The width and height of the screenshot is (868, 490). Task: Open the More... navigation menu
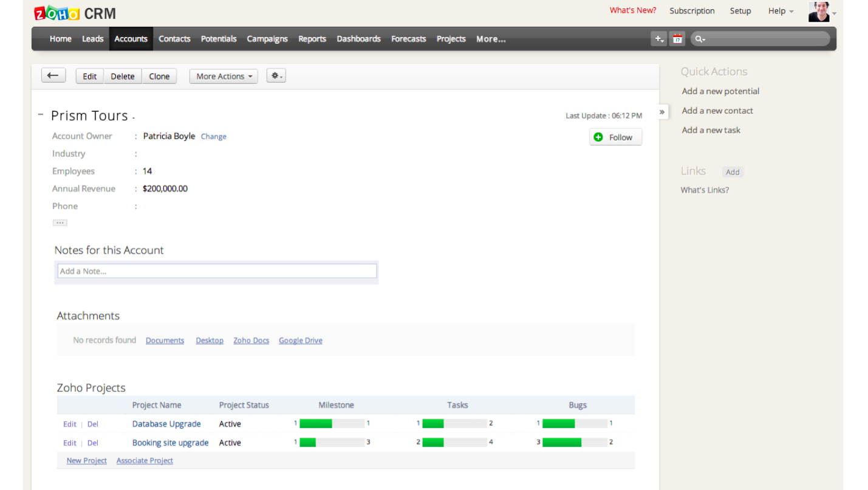pos(491,39)
